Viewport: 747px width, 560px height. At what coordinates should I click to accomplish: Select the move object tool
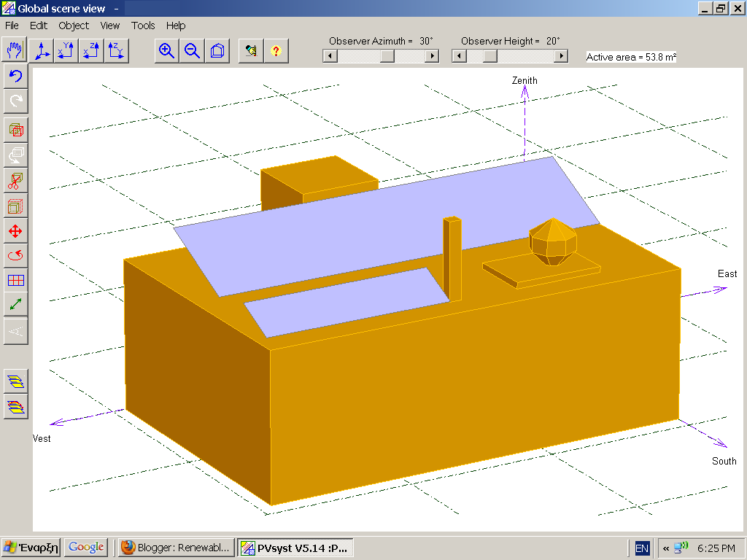tap(16, 231)
